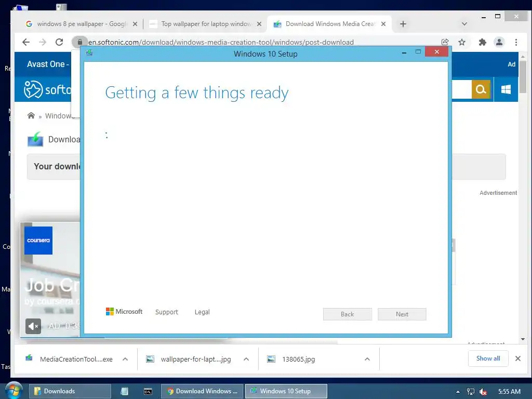Click Windows 10 Setup title bar icon
The image size is (532, 399).
point(89,52)
